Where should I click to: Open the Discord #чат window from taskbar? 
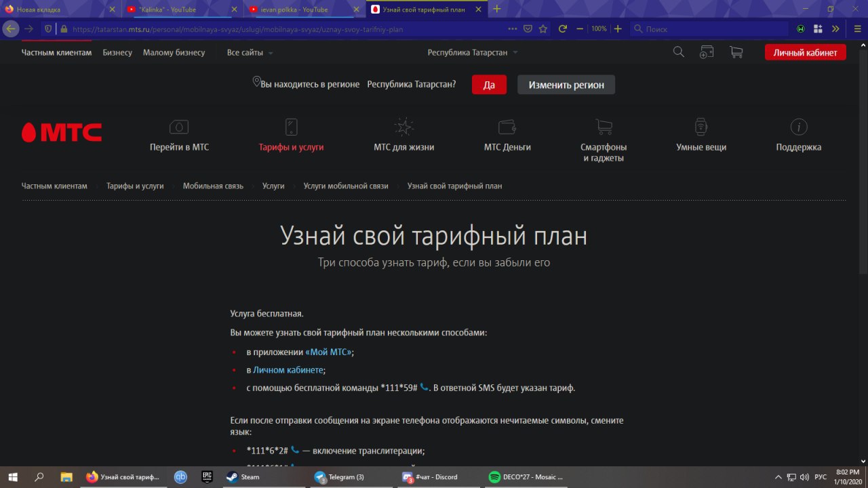(439, 477)
